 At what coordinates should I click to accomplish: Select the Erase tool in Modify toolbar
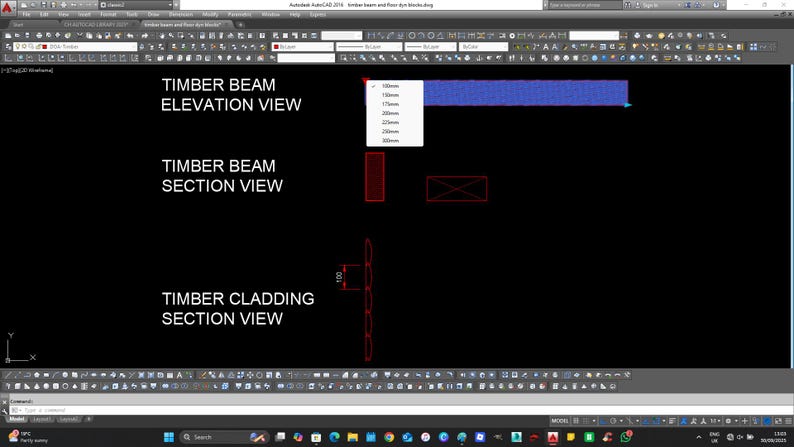click(203, 375)
